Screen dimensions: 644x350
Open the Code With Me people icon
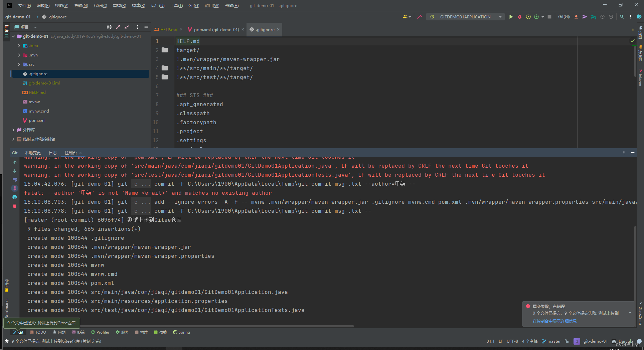click(x=406, y=17)
